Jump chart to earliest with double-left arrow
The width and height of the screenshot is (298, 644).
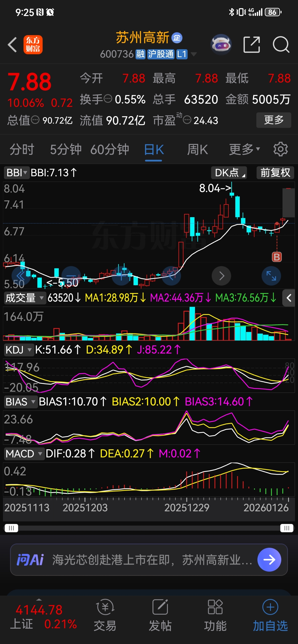click(x=21, y=276)
